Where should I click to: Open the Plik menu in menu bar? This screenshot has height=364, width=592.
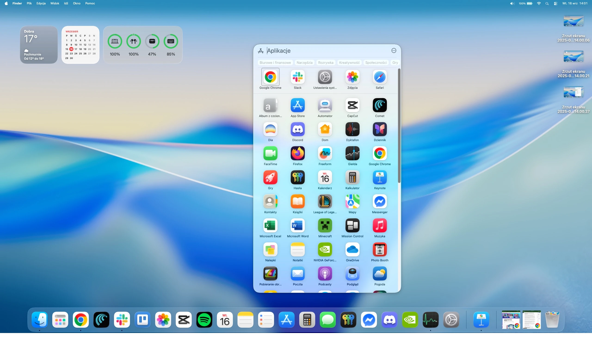click(29, 3)
